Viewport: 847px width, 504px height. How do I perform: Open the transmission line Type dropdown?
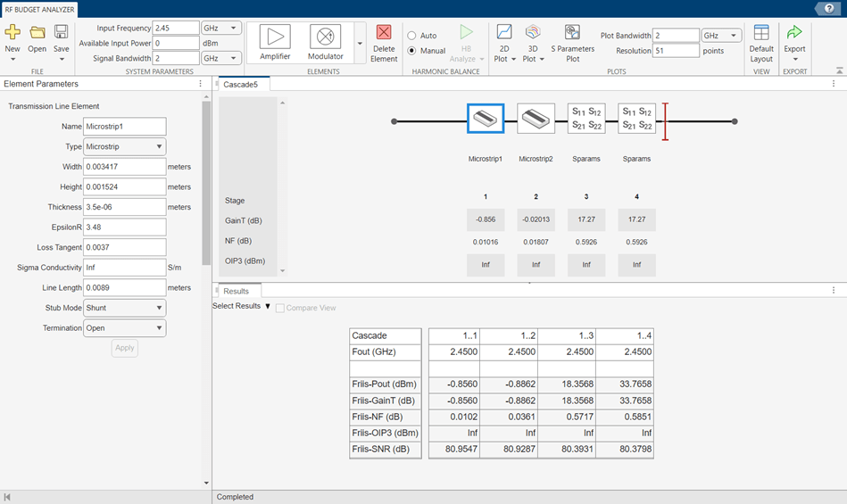point(124,146)
